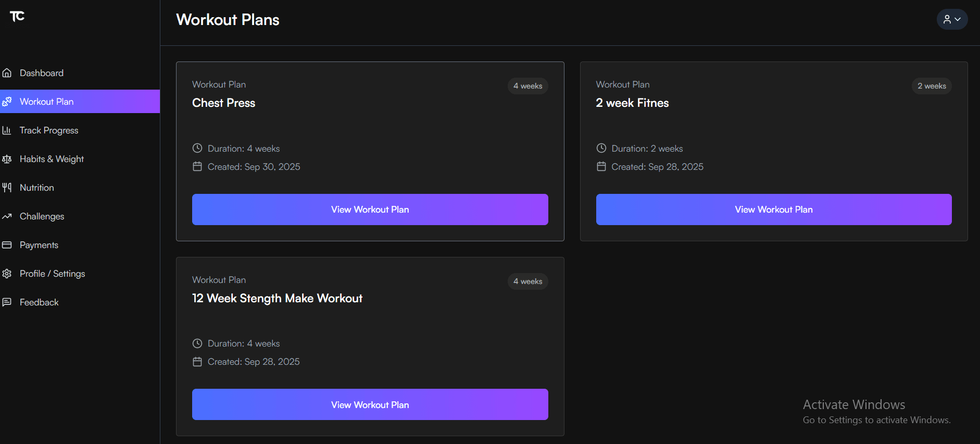Click the Nutrition utensils icon
The image size is (980, 444).
(x=7, y=187)
